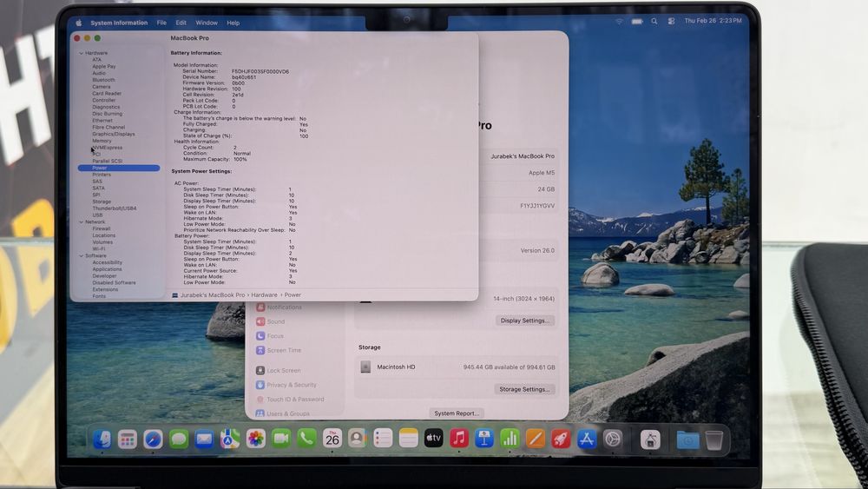Launch Keynote from the Dock
868x489 pixels.
pos(484,439)
